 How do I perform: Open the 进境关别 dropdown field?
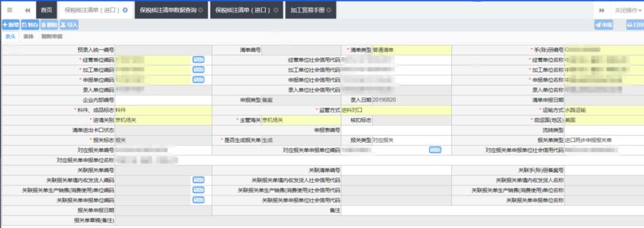click(163, 120)
